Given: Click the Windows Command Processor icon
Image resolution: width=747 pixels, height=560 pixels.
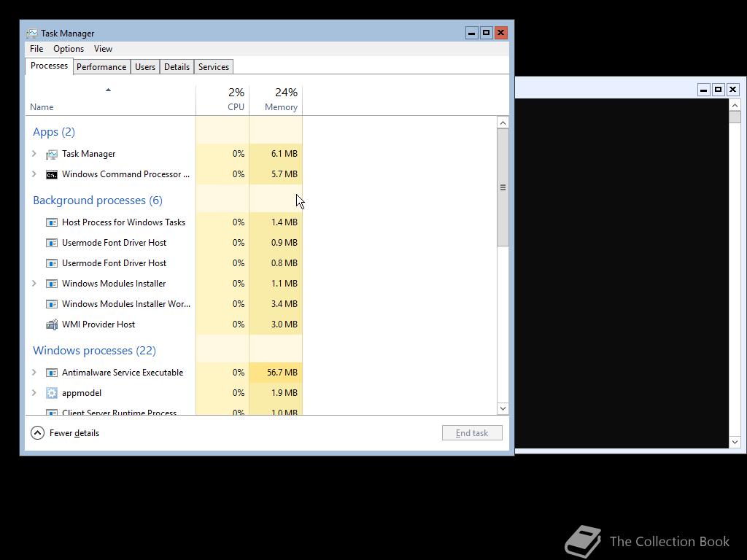Looking at the screenshot, I should (52, 175).
